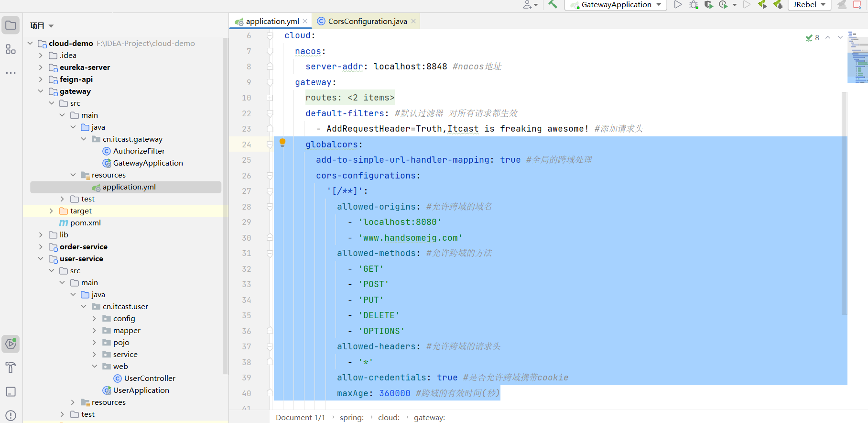Screen dimensions: 868x423
Task: Close the application.yml tab
Action: (x=305, y=21)
